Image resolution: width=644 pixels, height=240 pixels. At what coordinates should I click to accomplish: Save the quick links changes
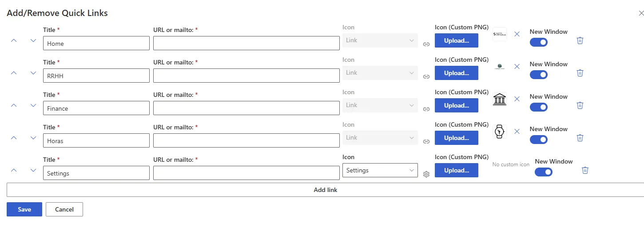[24, 209]
